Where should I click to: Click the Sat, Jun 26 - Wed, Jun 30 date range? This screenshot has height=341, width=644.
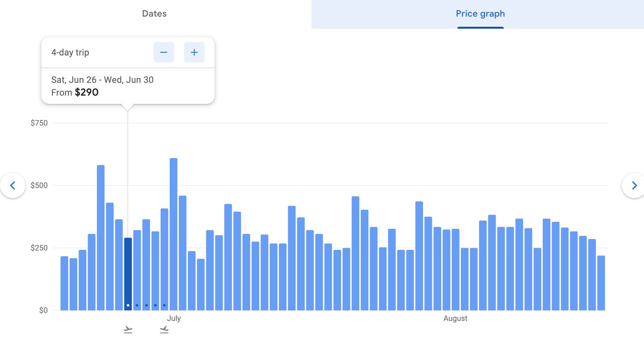(x=102, y=80)
